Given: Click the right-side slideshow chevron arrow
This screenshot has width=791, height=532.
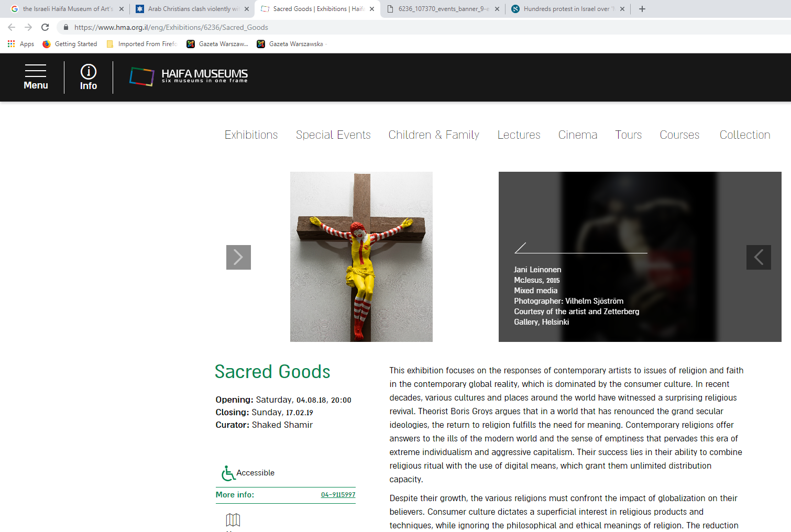Looking at the screenshot, I should (x=759, y=257).
